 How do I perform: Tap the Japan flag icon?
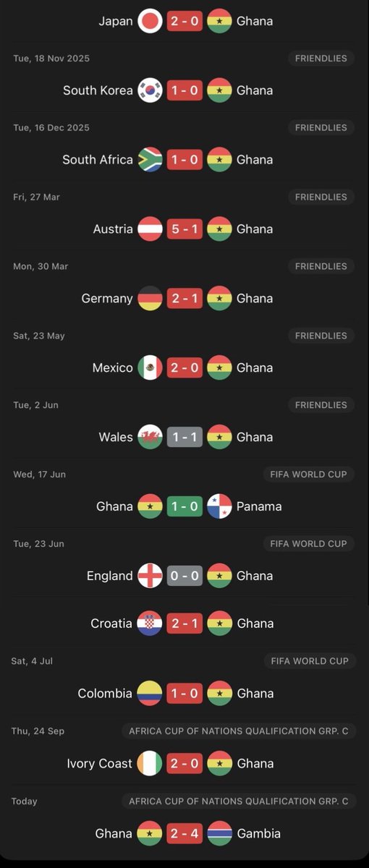tap(150, 21)
